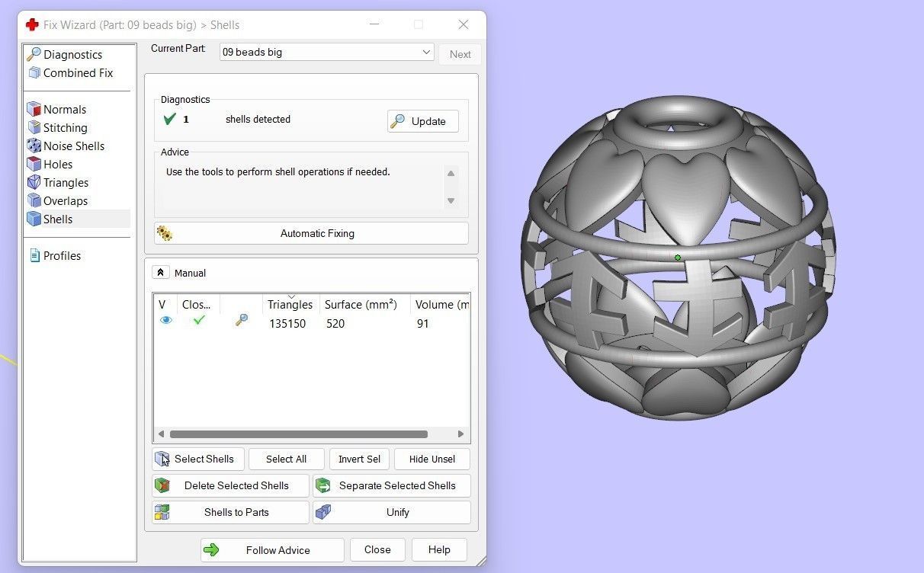Sort by Triangles column header
924x573 pixels.
[x=290, y=305]
